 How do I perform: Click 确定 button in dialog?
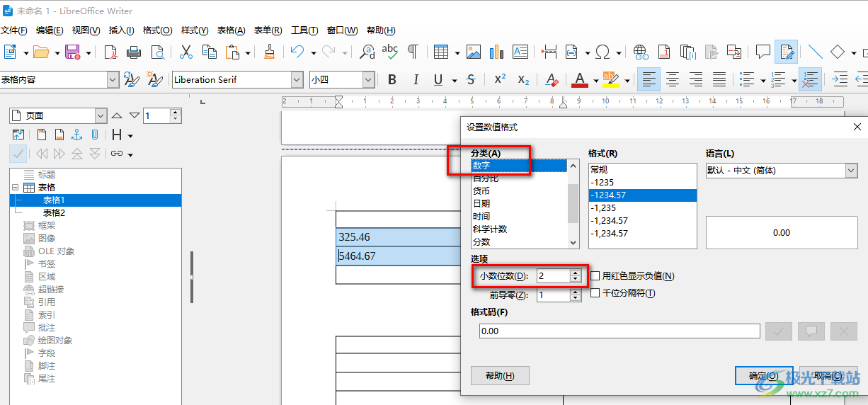click(764, 375)
